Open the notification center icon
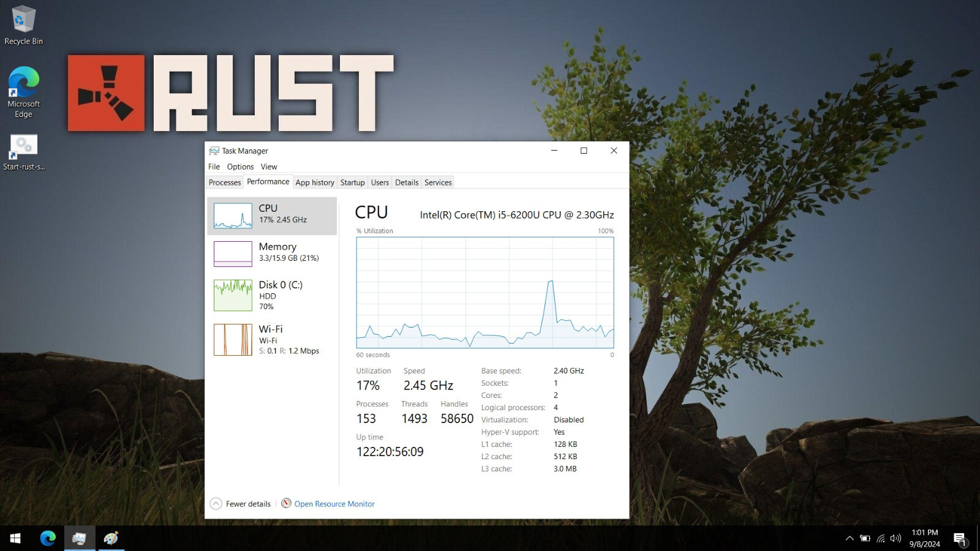This screenshot has height=551, width=980. (960, 539)
